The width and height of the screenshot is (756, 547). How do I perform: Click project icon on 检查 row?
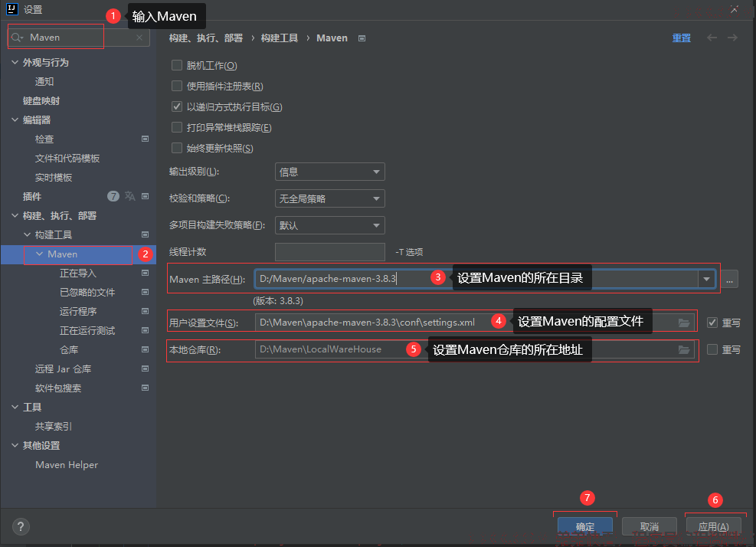145,139
